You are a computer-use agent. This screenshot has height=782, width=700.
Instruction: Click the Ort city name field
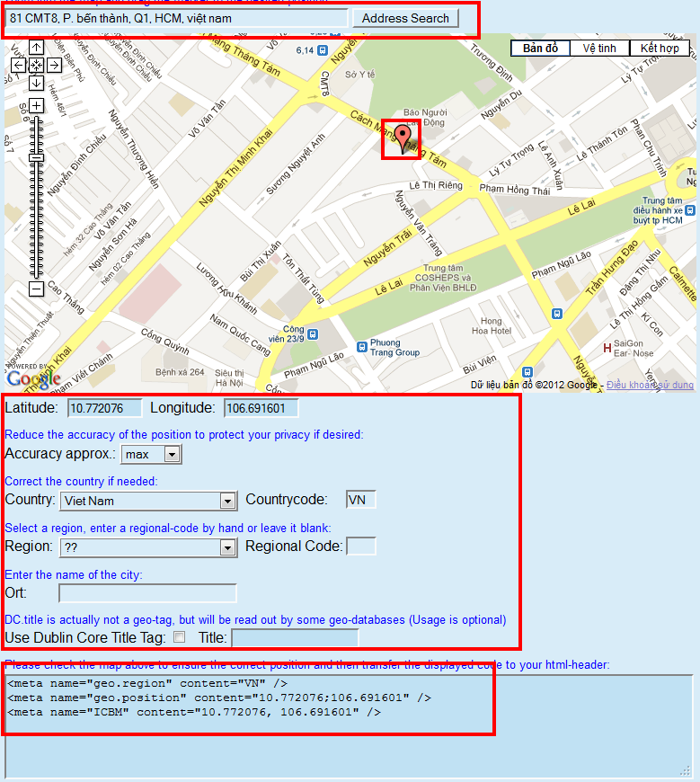coord(147,593)
